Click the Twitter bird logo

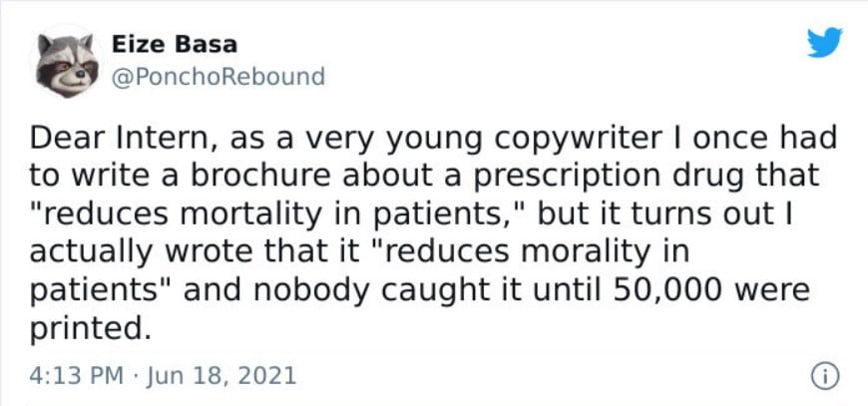[823, 43]
